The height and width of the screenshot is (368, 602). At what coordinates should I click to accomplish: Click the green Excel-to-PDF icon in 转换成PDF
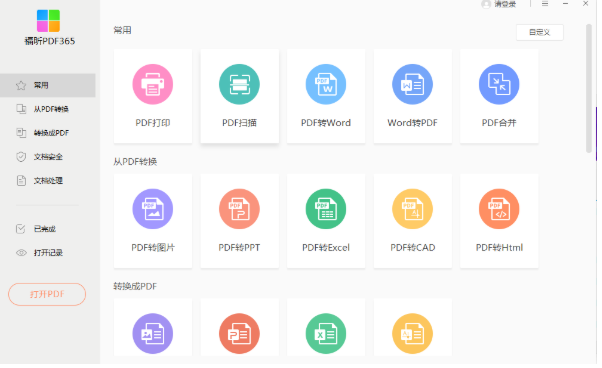326,333
